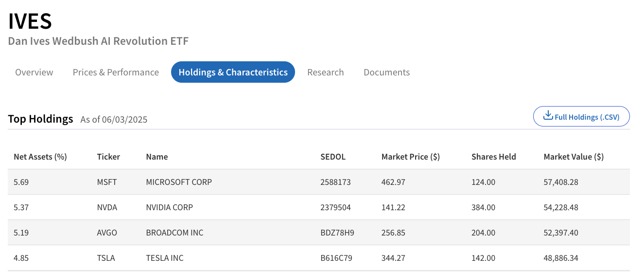This screenshot has width=644, height=272.
Task: Click the Microsoft market value 57,408.28
Action: (560, 182)
